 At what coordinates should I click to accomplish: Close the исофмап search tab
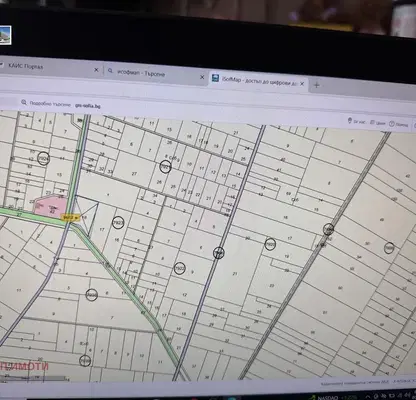(202, 77)
